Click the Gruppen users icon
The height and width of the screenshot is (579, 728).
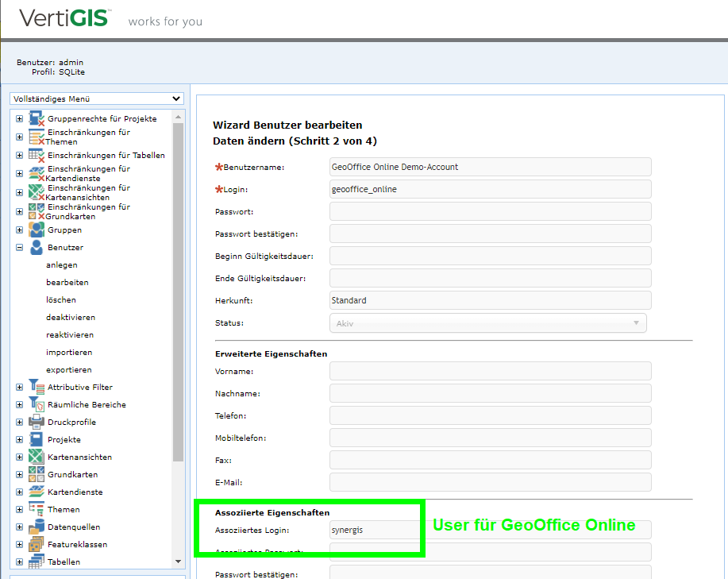37,230
